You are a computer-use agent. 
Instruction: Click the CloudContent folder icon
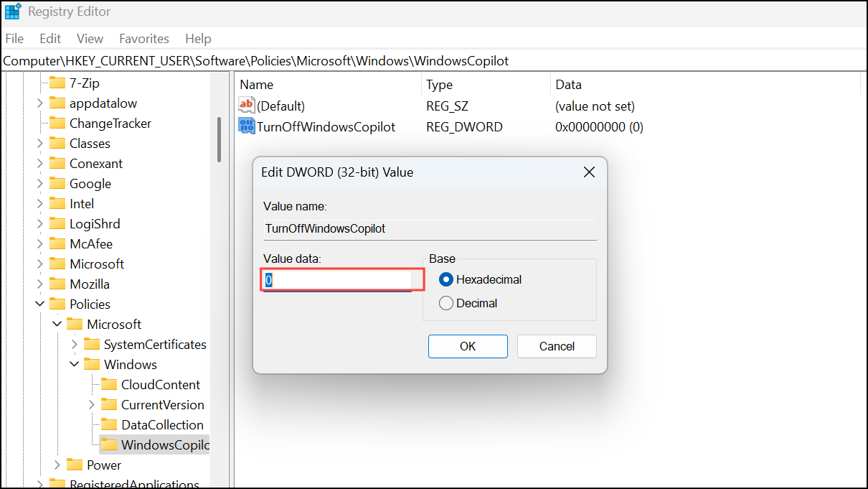(x=109, y=384)
